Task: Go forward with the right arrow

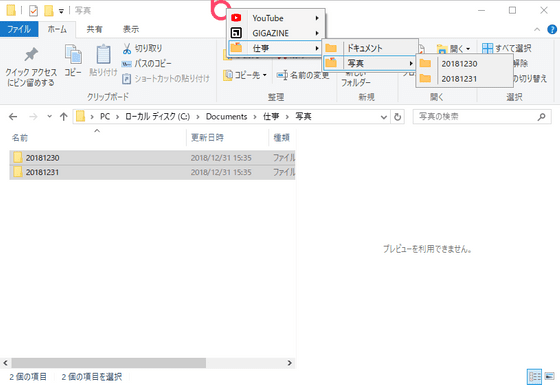Action: pos(33,116)
